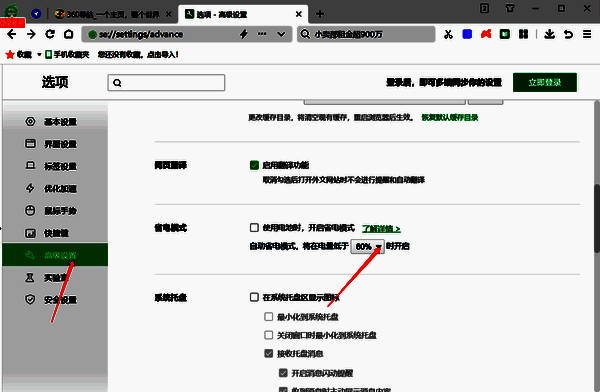Click the undo closed tab icon

[x=568, y=34]
